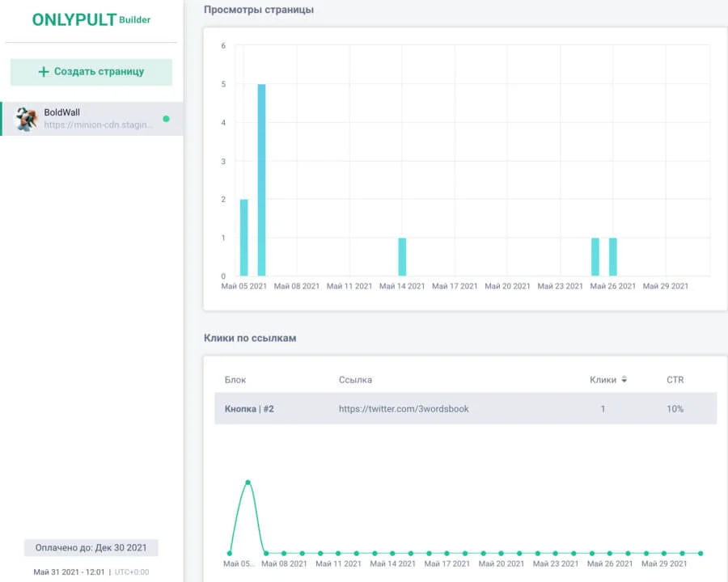Click the UTC+0:00 timezone label
Viewport: 728px width, 582px height.
pyautogui.click(x=132, y=572)
